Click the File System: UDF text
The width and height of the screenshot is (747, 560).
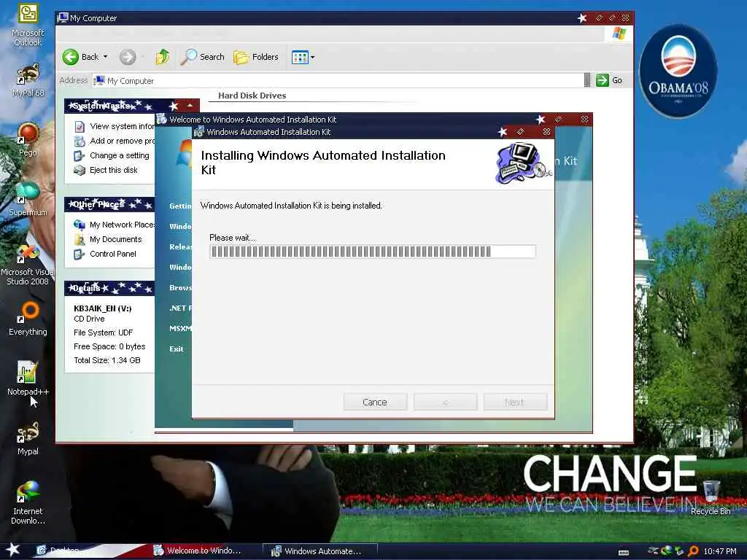[x=103, y=332]
